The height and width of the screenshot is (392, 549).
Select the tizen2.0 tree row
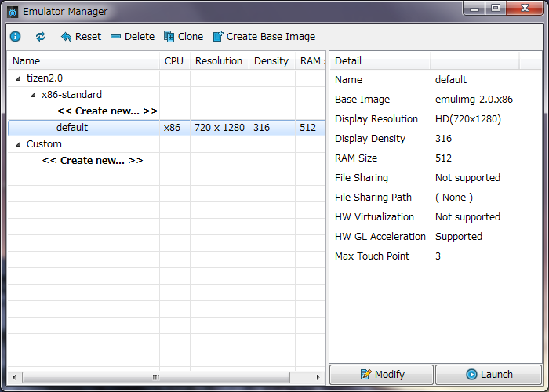click(x=166, y=78)
